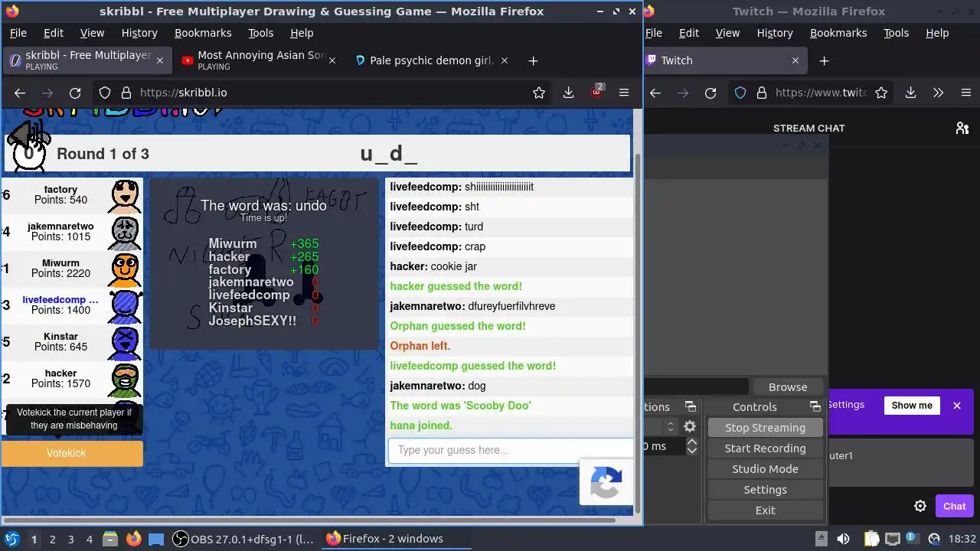The width and height of the screenshot is (980, 551).
Task: Close the Most Annoying Asian Song tab
Action: [x=332, y=60]
